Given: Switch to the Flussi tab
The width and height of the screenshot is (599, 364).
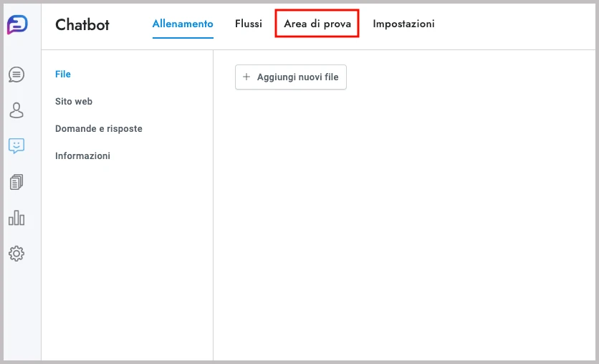Looking at the screenshot, I should pos(249,24).
